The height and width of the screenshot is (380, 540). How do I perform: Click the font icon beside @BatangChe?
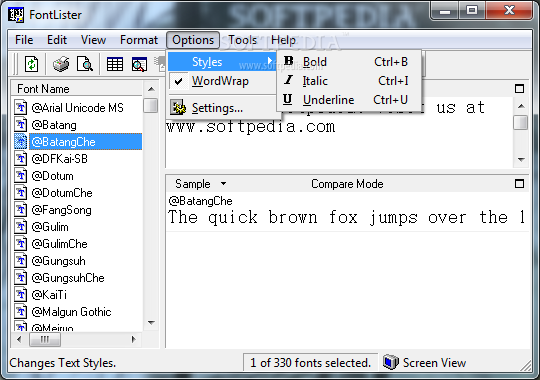[x=21, y=142]
